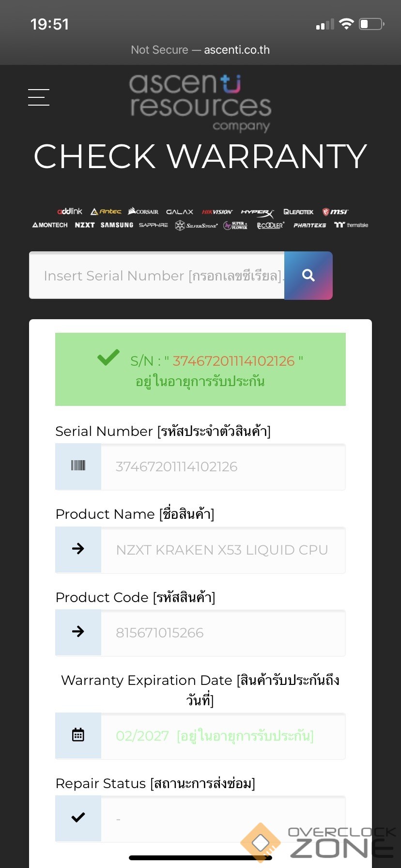Viewport: 401px width, 868px height.
Task: Click the arrow icon beside Product Code
Action: point(78,632)
